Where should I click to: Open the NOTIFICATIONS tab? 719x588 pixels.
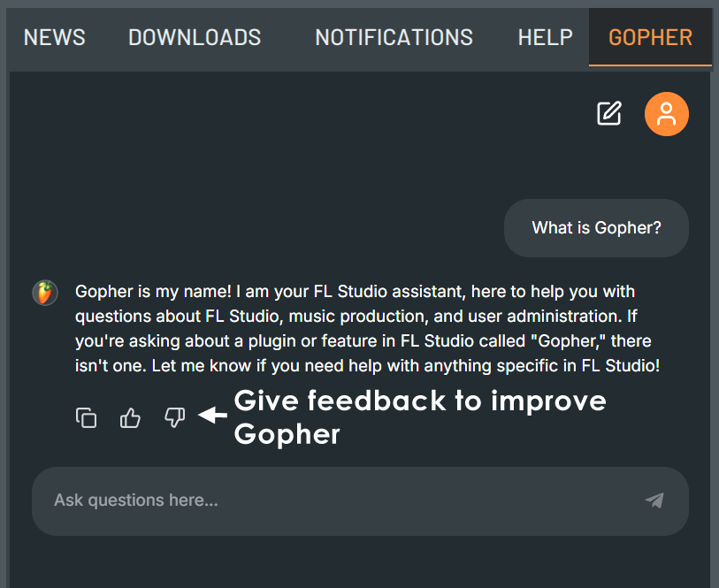(x=394, y=38)
